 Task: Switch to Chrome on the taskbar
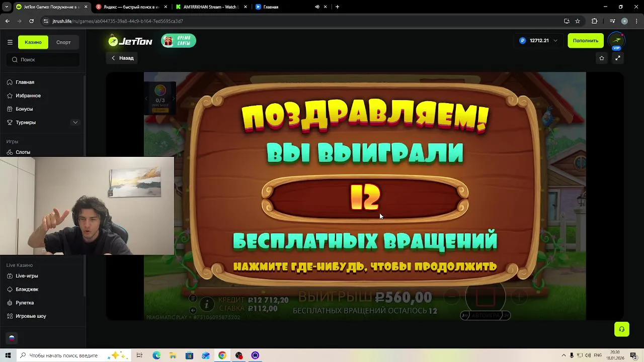(222, 355)
